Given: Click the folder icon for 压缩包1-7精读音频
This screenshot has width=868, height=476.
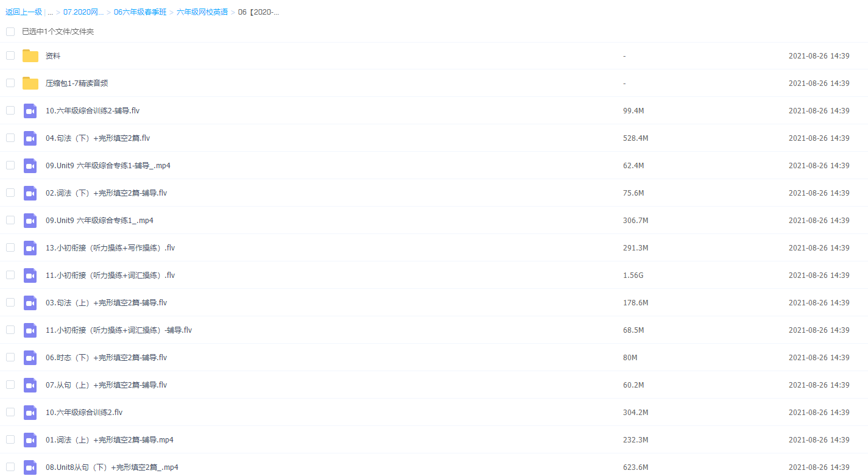Looking at the screenshot, I should click(x=30, y=83).
